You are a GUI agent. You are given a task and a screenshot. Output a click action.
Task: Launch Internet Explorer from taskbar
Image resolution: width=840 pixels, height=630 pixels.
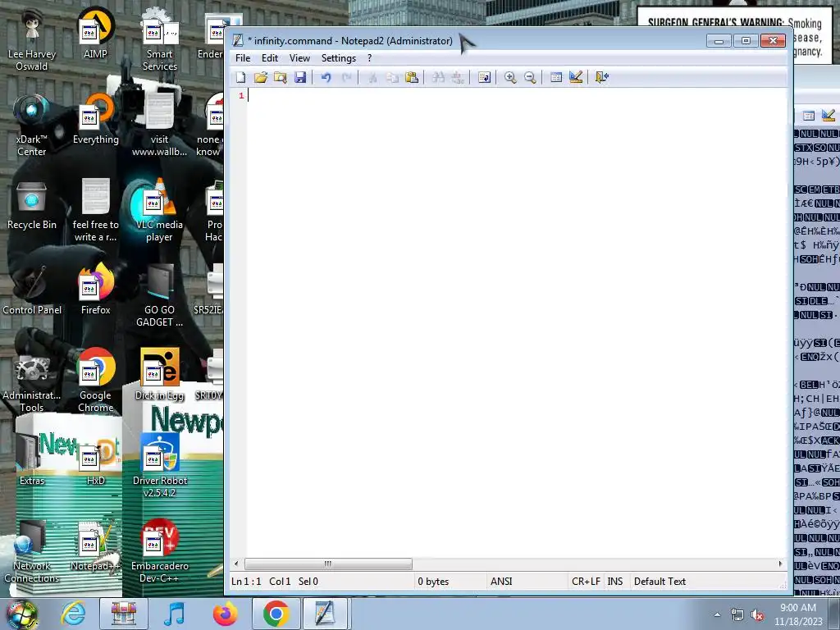pyautogui.click(x=73, y=614)
